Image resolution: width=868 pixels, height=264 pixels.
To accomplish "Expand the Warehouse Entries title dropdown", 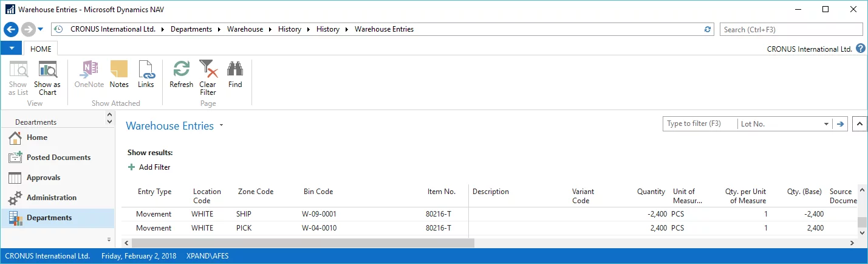I will 222,126.
